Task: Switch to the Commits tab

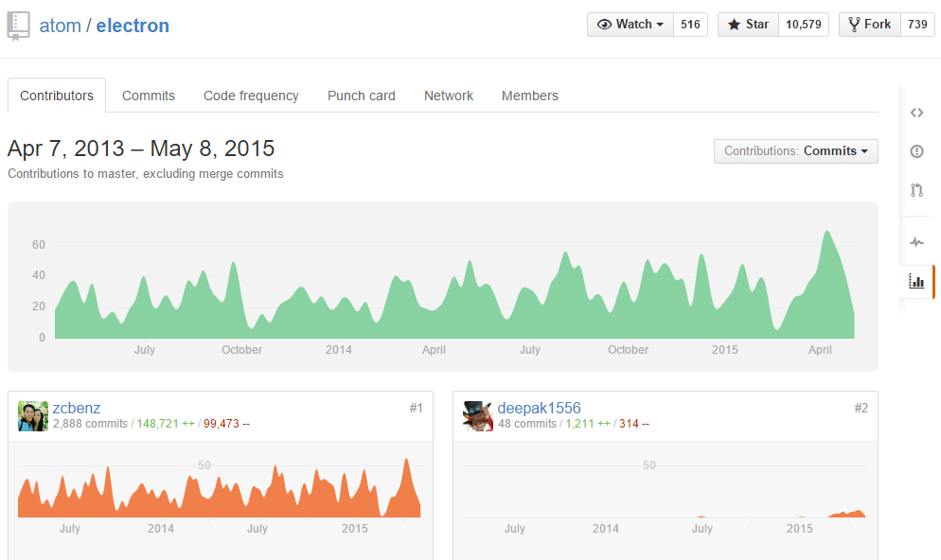Action: click(x=149, y=96)
